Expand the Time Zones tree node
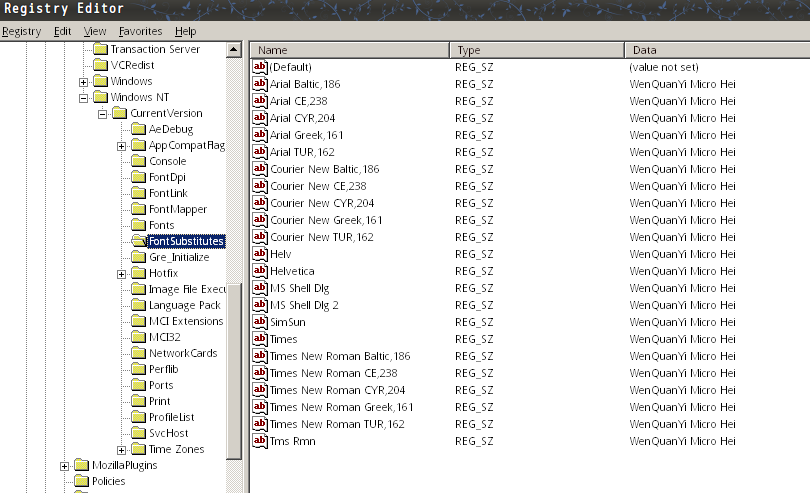This screenshot has width=810, height=493. [x=121, y=451]
